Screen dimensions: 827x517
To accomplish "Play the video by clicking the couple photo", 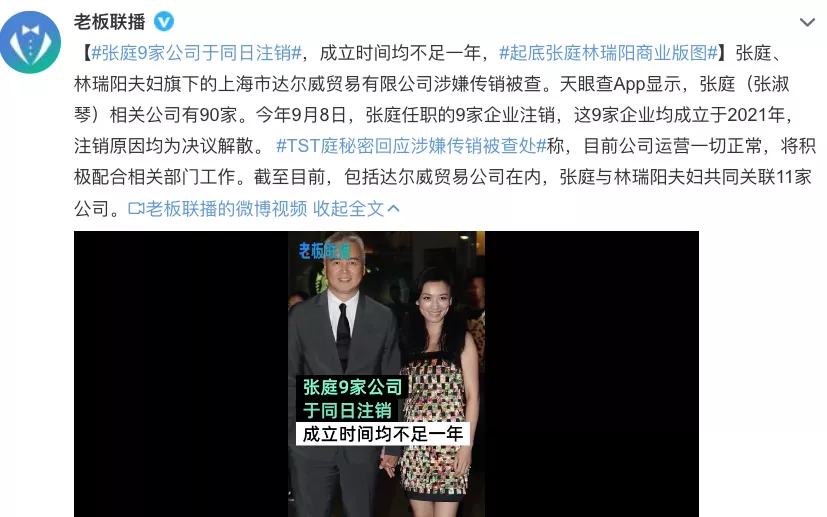I will point(386,374).
